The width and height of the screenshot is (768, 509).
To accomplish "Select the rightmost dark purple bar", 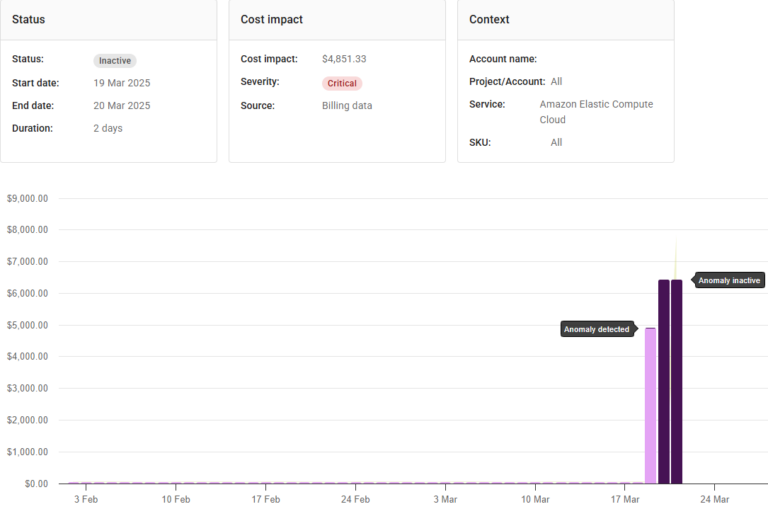I will pyautogui.click(x=677, y=381).
